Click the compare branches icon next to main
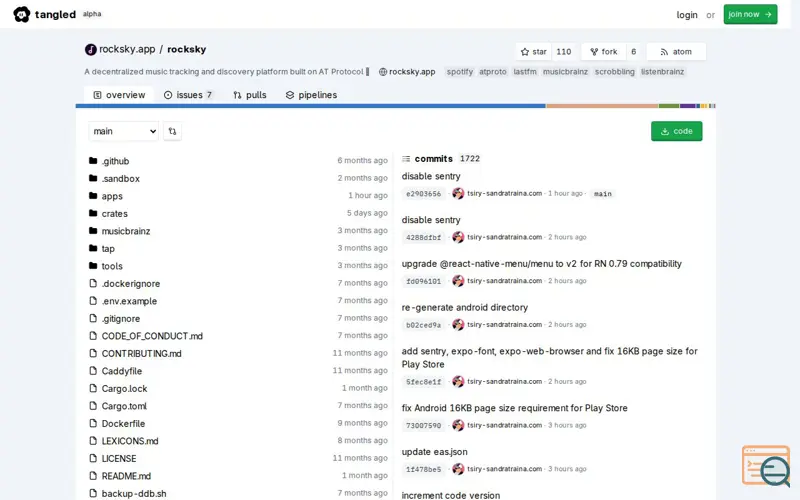800x500 pixels. 172,131
